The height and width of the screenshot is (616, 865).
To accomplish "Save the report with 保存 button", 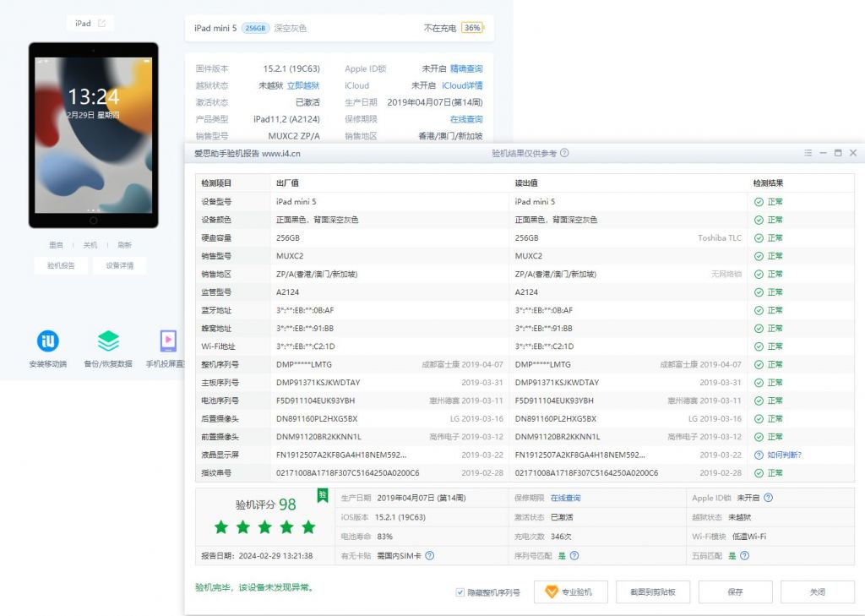I will [735, 592].
